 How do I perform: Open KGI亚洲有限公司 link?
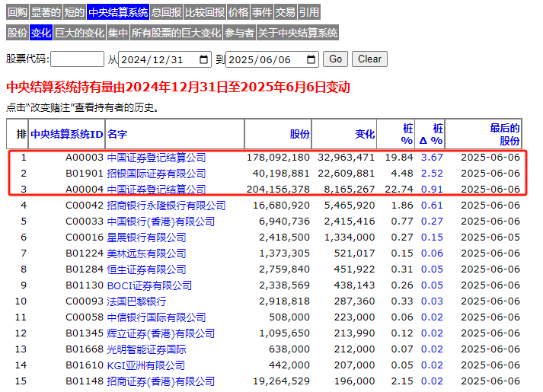point(146,365)
